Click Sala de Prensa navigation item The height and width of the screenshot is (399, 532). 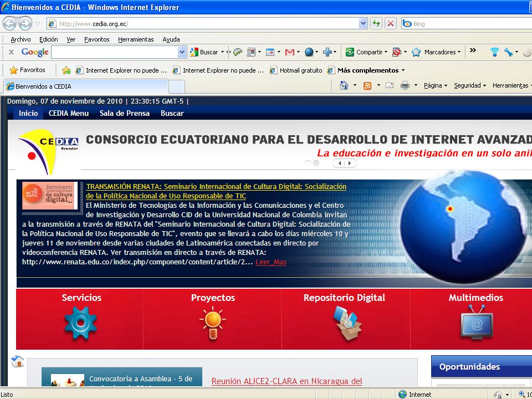[x=125, y=113]
